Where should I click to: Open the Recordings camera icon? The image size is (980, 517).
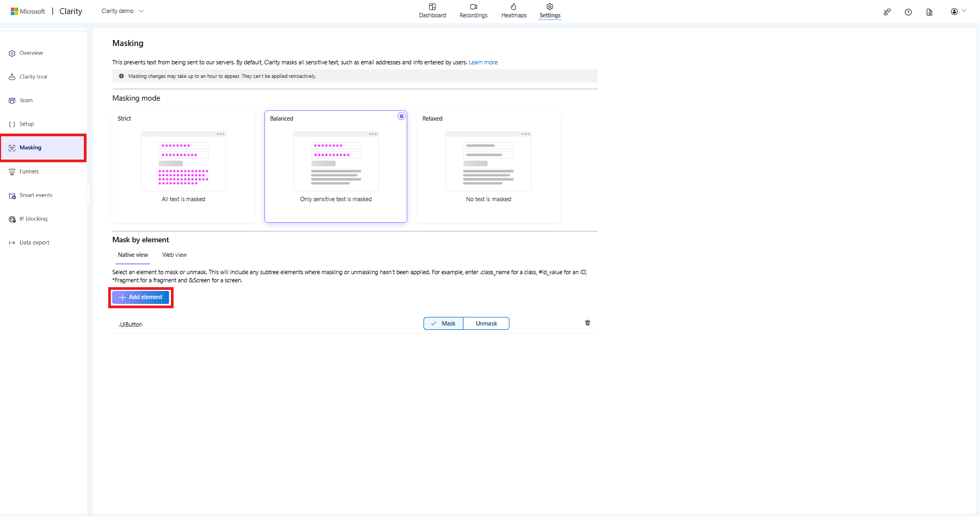[473, 6]
